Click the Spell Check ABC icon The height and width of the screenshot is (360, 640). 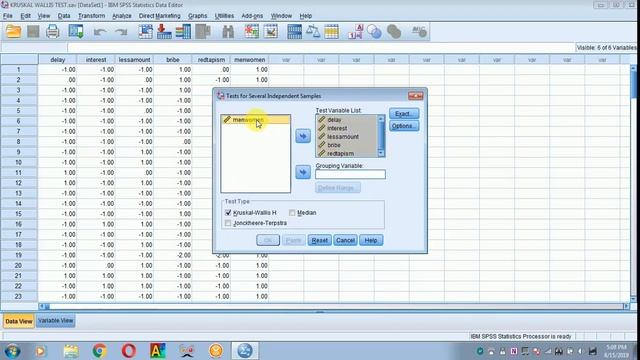coord(419,31)
